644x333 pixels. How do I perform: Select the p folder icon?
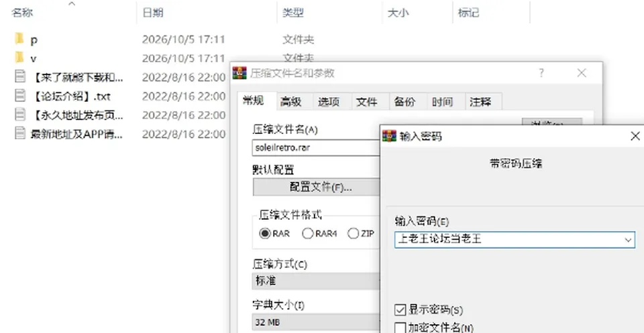(x=19, y=39)
